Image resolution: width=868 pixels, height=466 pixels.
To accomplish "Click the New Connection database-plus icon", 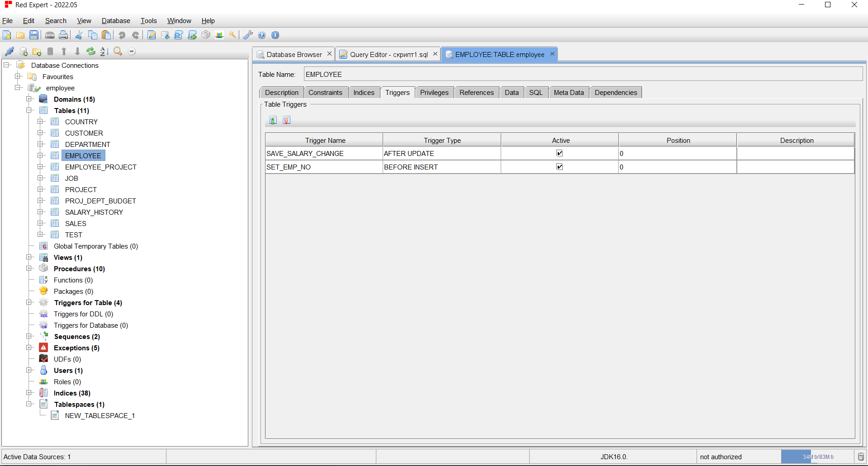I will pyautogui.click(x=24, y=52).
